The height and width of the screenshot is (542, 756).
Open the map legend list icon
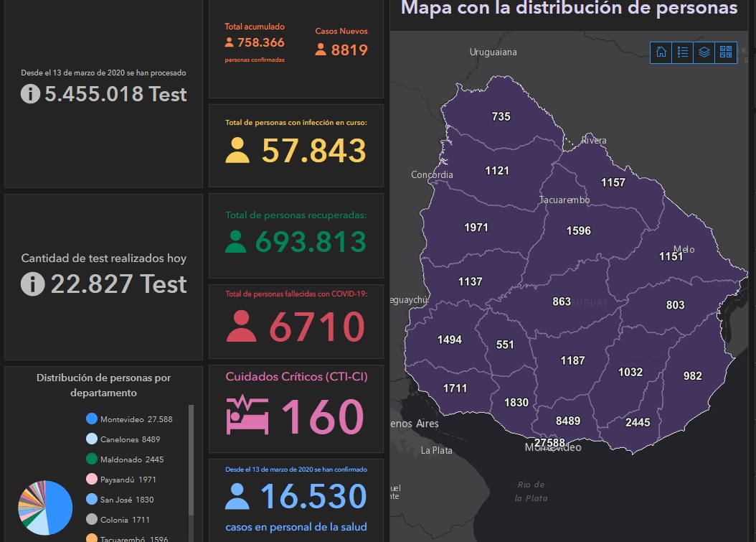coord(683,52)
